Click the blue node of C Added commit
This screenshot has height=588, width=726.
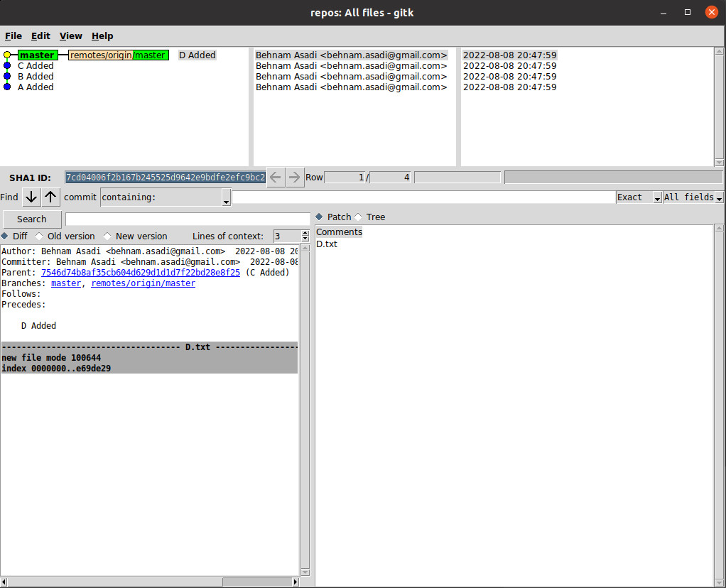[7, 66]
